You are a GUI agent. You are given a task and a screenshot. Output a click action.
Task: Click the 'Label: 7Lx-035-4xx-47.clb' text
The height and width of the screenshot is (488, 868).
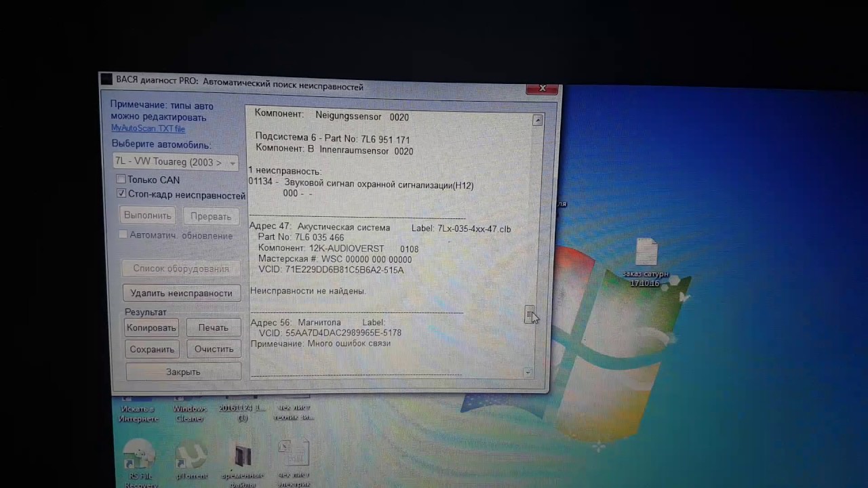(x=461, y=229)
